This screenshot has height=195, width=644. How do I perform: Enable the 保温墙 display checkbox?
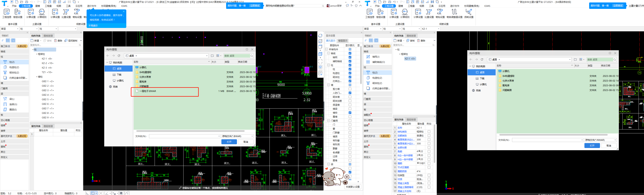(350, 105)
